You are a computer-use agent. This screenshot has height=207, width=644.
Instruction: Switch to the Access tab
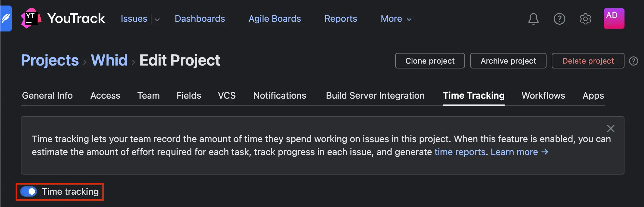pos(105,95)
